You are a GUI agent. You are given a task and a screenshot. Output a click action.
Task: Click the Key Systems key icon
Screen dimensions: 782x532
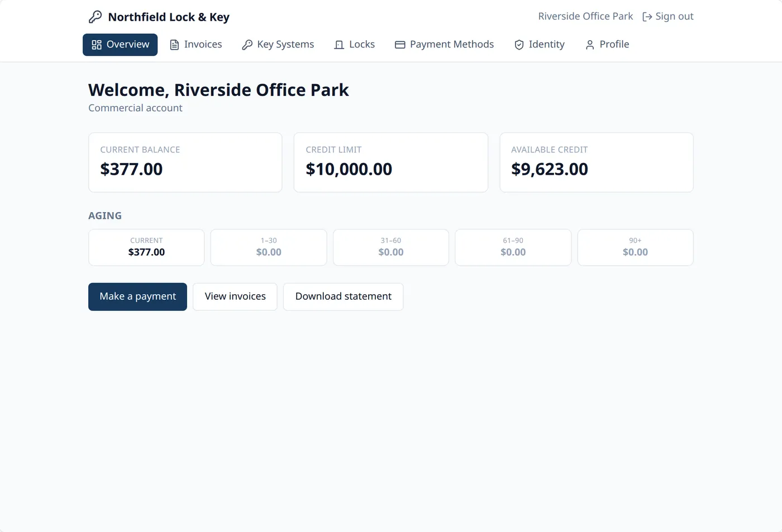(247, 45)
